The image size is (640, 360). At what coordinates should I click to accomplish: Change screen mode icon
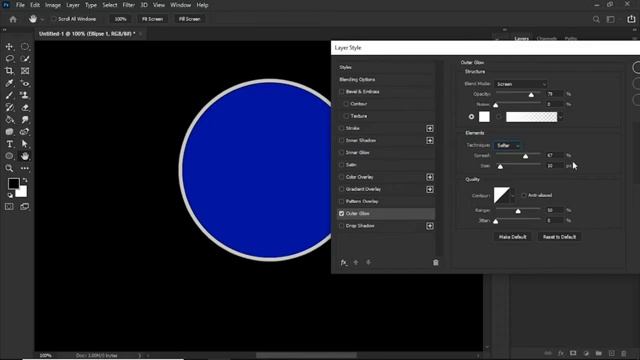tap(25, 207)
